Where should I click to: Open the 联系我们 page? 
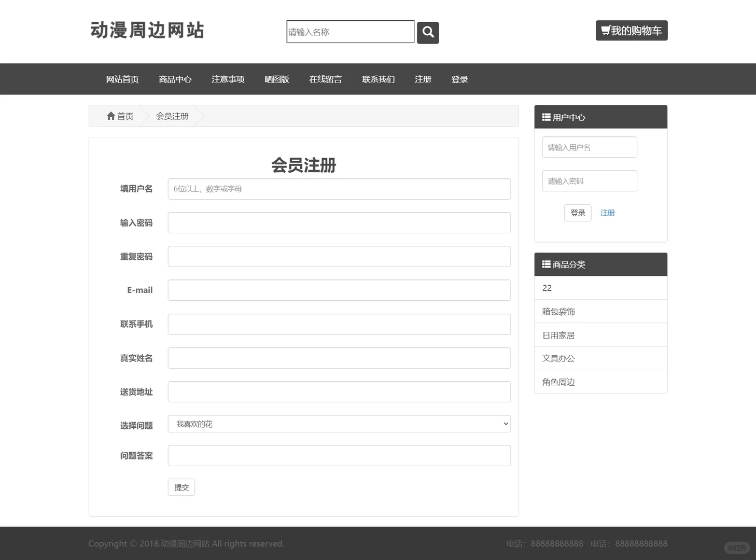pyautogui.click(x=378, y=79)
